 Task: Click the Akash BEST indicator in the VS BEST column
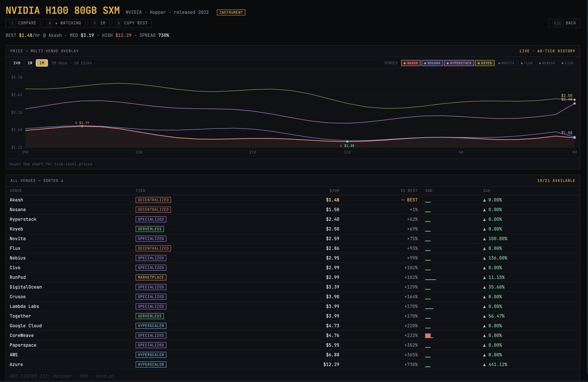point(410,200)
